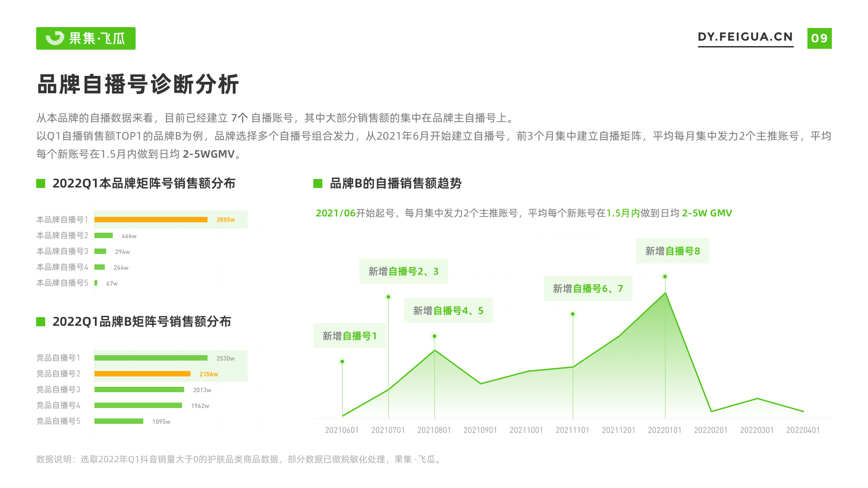This screenshot has height=488, width=868.
Task: Click the green square beside 品牌B的自播销售额趋势
Action: pyautogui.click(x=318, y=183)
